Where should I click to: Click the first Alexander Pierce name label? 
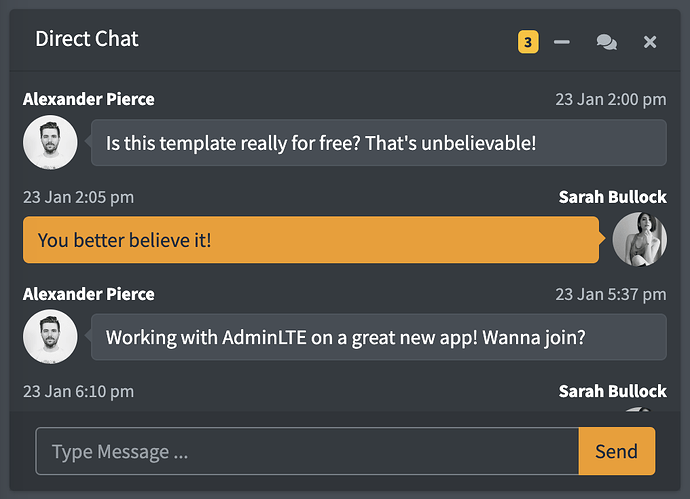coord(89,99)
